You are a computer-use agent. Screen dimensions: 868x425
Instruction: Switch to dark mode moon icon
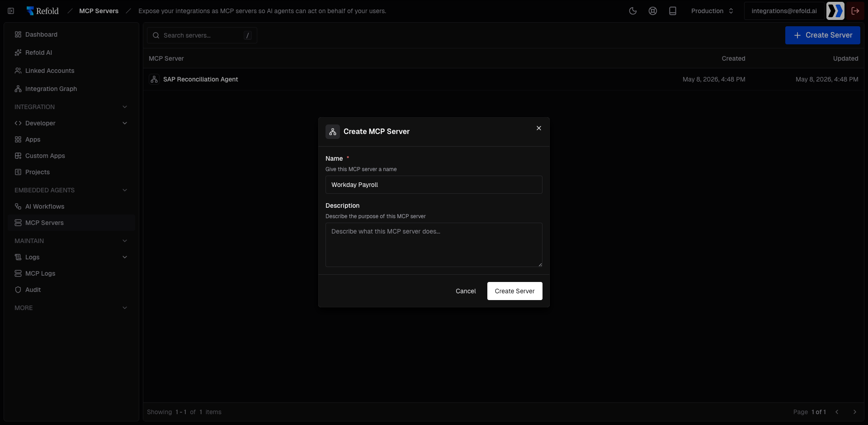(x=633, y=11)
